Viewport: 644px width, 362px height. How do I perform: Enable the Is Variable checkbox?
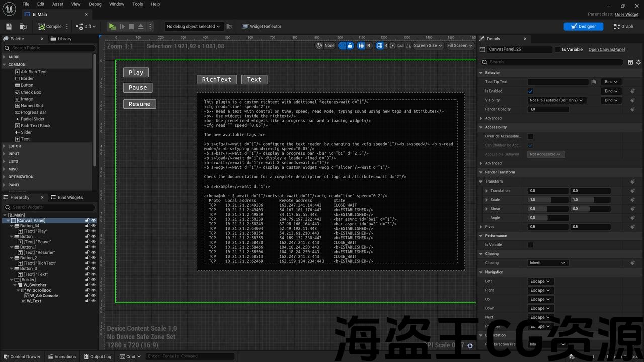point(558,49)
